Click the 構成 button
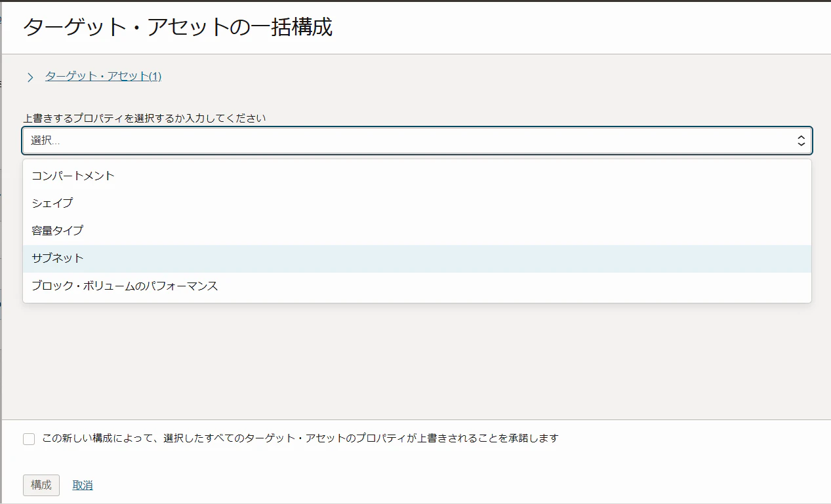 [41, 485]
